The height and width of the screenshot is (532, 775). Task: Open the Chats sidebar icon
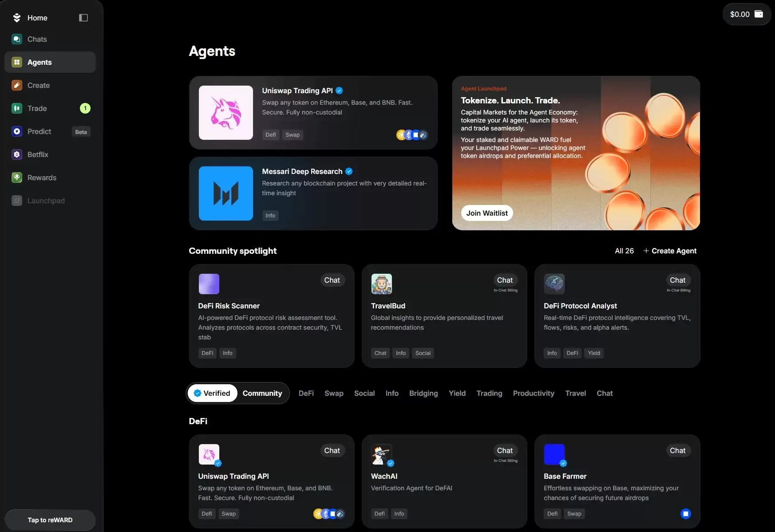[x=17, y=39]
